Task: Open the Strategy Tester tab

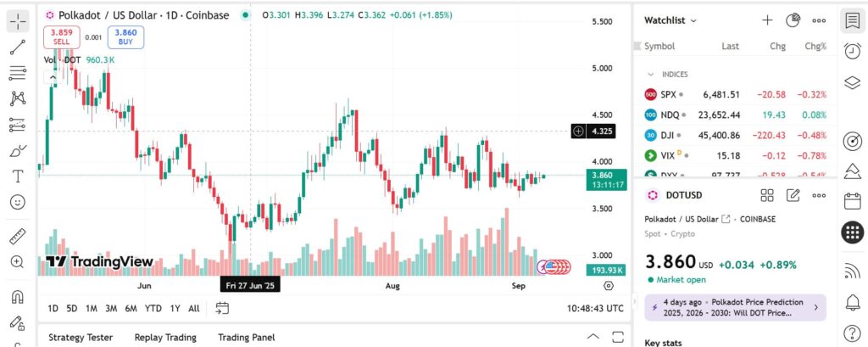Action: point(81,337)
